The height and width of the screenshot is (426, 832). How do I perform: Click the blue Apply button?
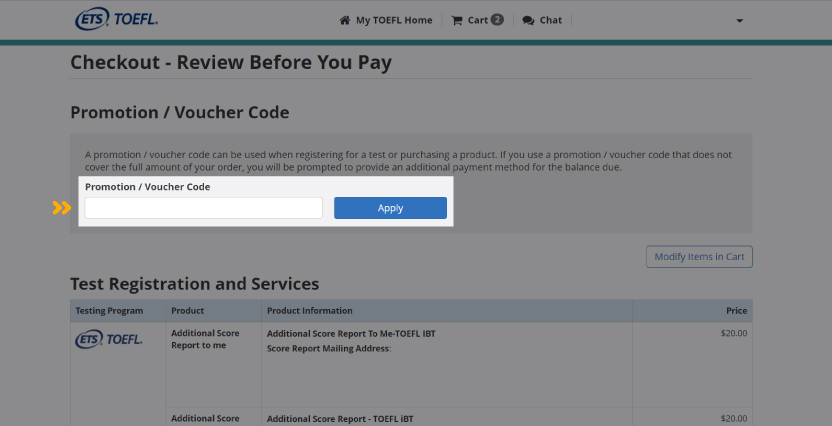tap(391, 208)
